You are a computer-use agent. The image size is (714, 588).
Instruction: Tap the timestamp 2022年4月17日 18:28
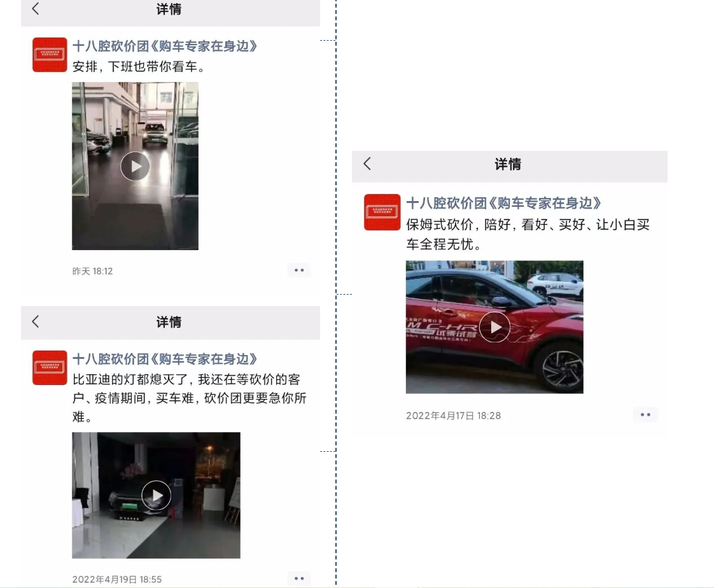point(454,416)
